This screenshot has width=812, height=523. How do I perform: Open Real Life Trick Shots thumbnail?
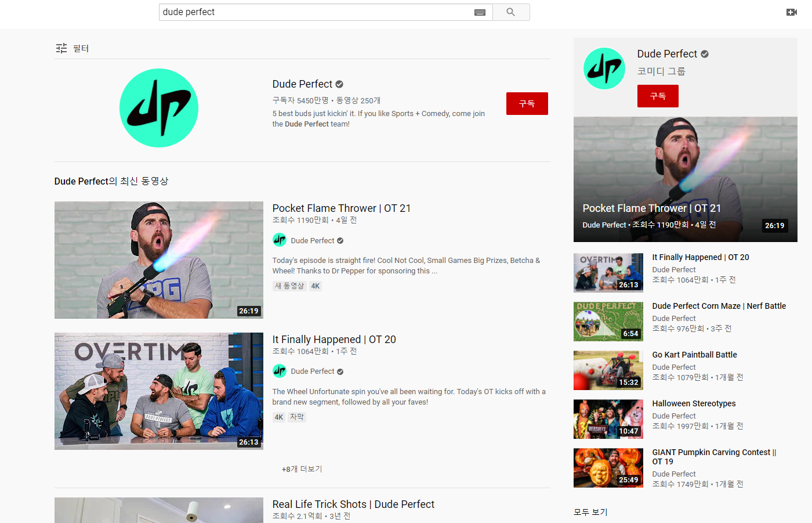[159, 510]
